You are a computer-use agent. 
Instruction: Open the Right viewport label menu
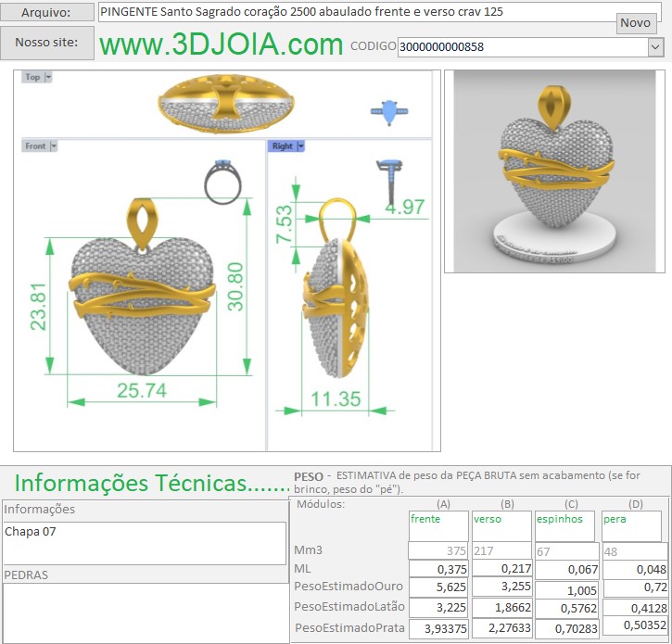(x=286, y=146)
